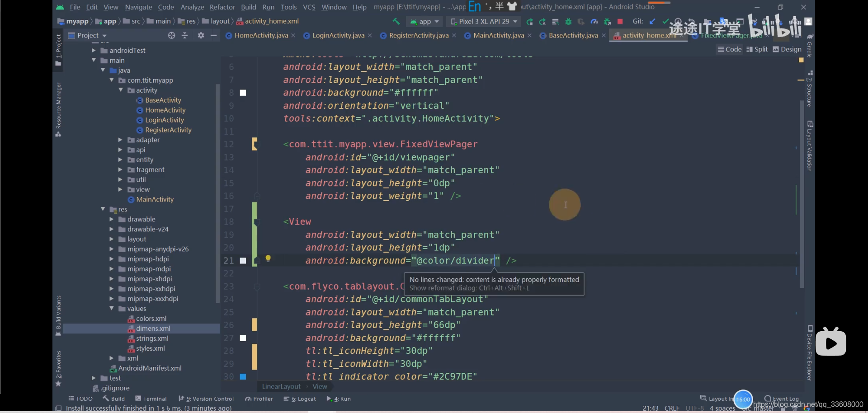This screenshot has height=413, width=868.
Task: Click white color swatch on line 8
Action: tap(243, 93)
